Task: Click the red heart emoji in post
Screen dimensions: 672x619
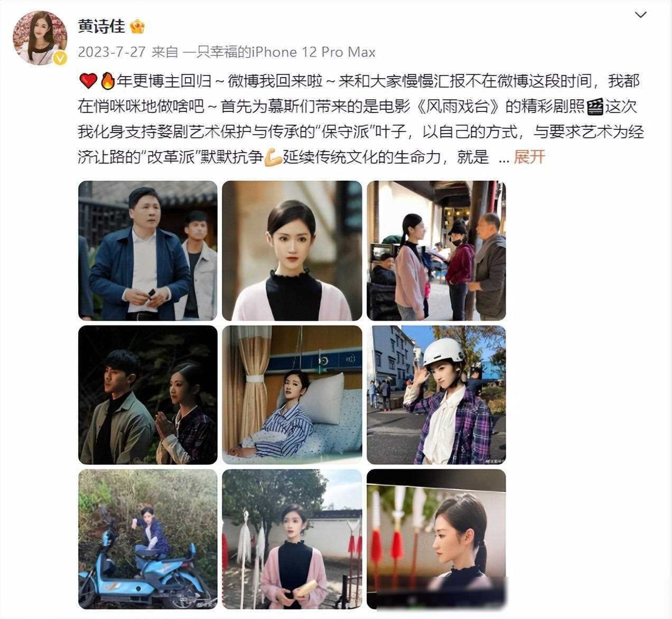Action: click(88, 81)
